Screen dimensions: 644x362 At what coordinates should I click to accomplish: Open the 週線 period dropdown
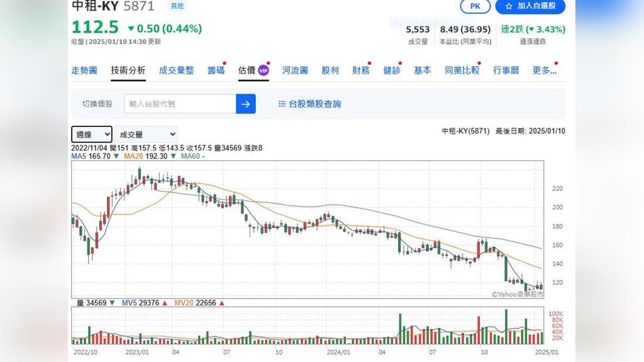(x=91, y=134)
